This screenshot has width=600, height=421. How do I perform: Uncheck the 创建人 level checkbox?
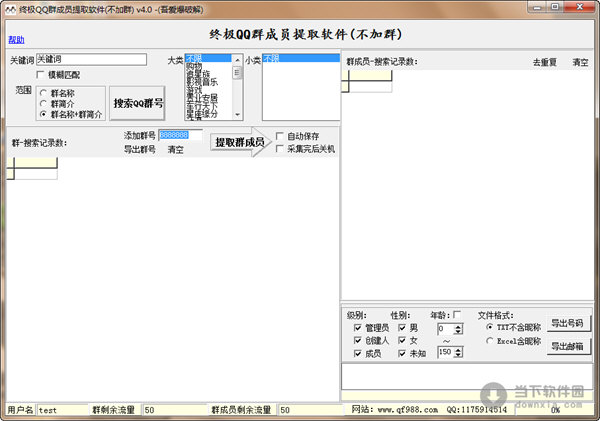coord(357,340)
